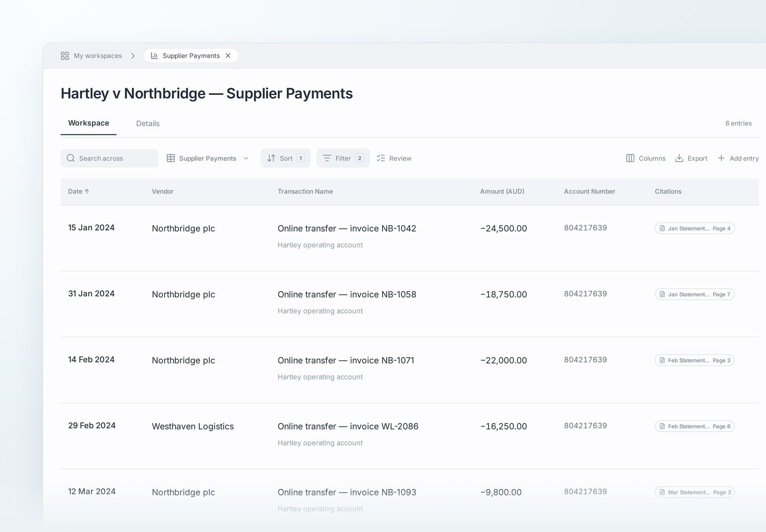
Task: Open Jan Statement Page 4 citation
Action: (695, 229)
